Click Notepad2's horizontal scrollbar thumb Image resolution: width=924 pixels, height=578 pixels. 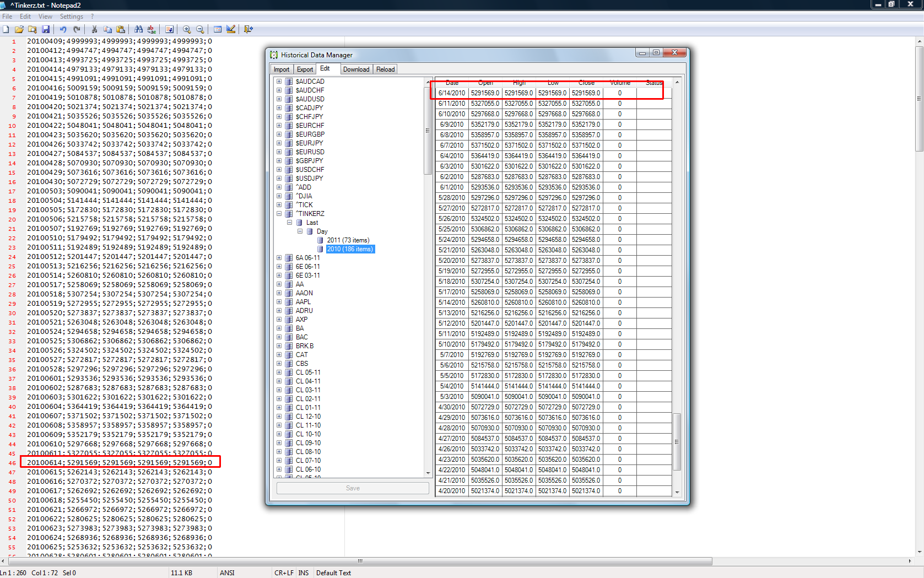360,561
